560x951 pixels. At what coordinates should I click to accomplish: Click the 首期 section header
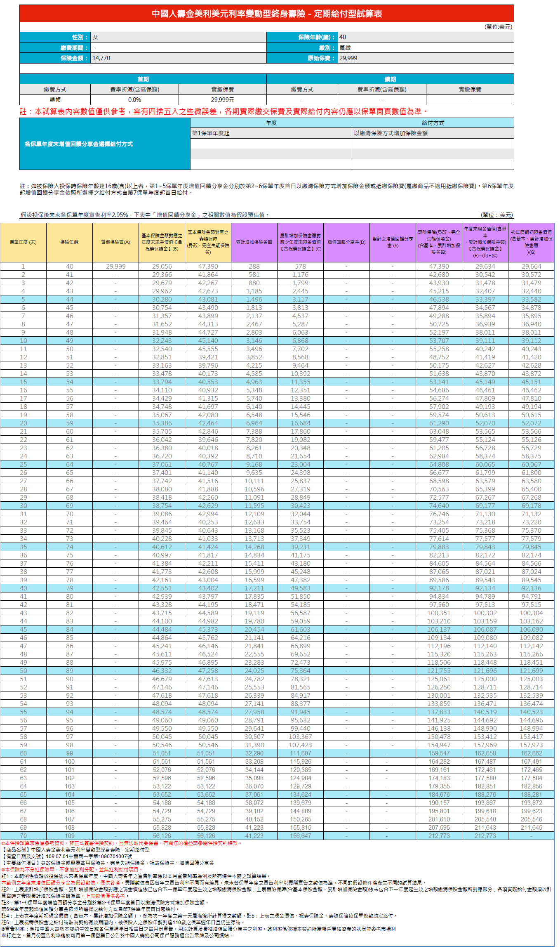(x=143, y=79)
